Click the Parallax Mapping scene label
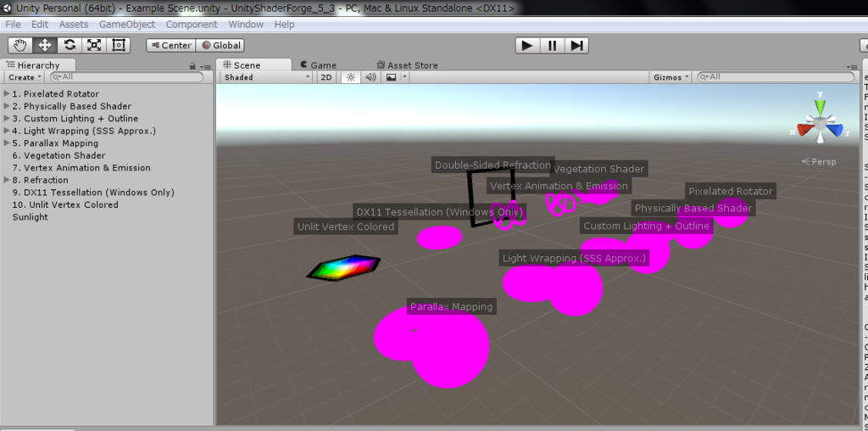This screenshot has height=431, width=868. 451,307
